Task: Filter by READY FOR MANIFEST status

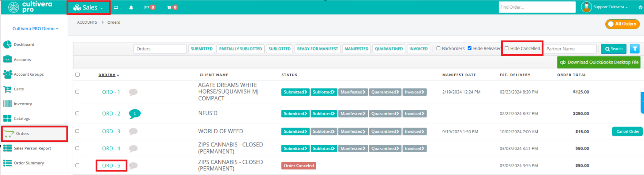Action: [318, 49]
